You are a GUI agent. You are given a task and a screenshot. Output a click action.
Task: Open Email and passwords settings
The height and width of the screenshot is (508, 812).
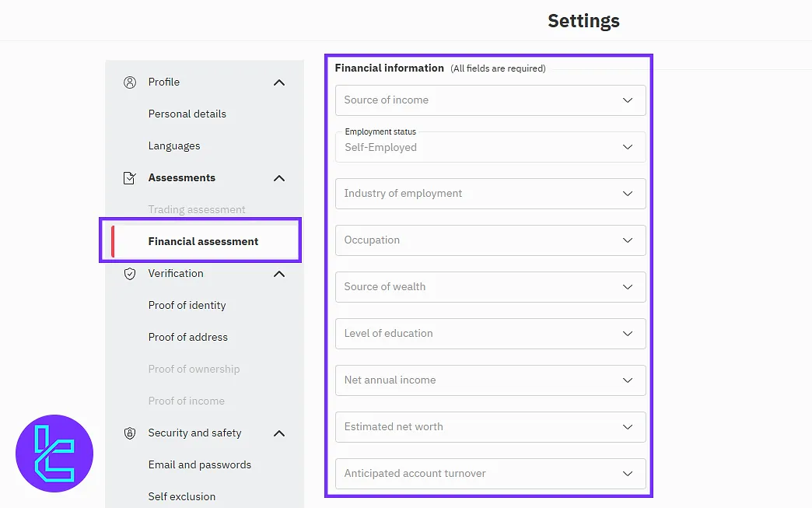(199, 465)
